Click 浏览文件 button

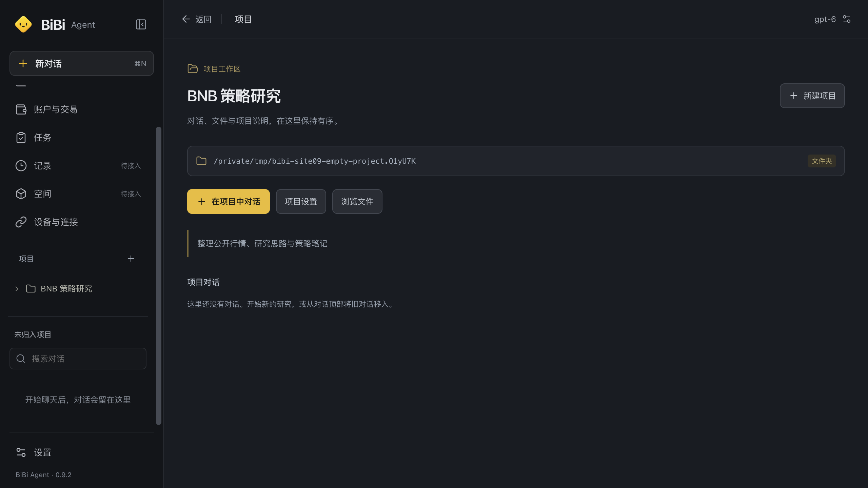pos(357,202)
